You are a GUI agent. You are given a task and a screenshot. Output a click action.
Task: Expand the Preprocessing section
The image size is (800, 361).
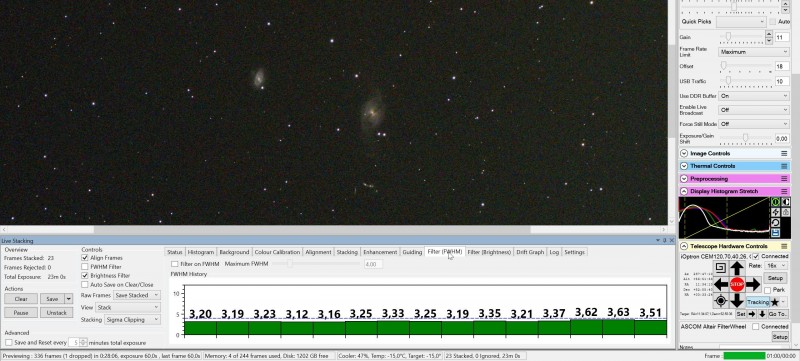[x=684, y=179]
